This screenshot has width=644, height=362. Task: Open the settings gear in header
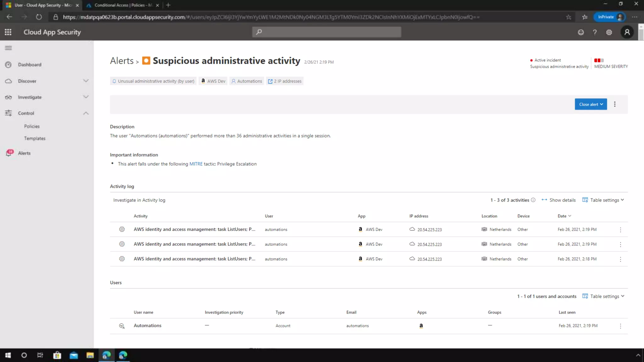tap(609, 32)
